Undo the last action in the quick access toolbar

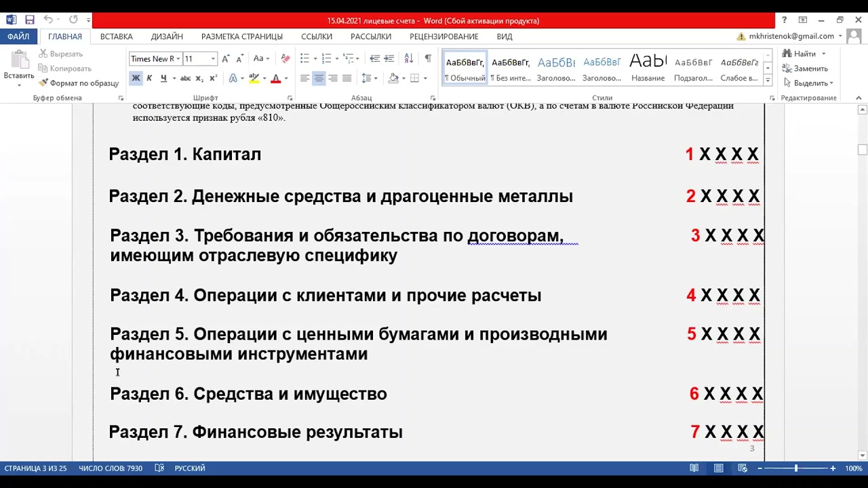(48, 20)
